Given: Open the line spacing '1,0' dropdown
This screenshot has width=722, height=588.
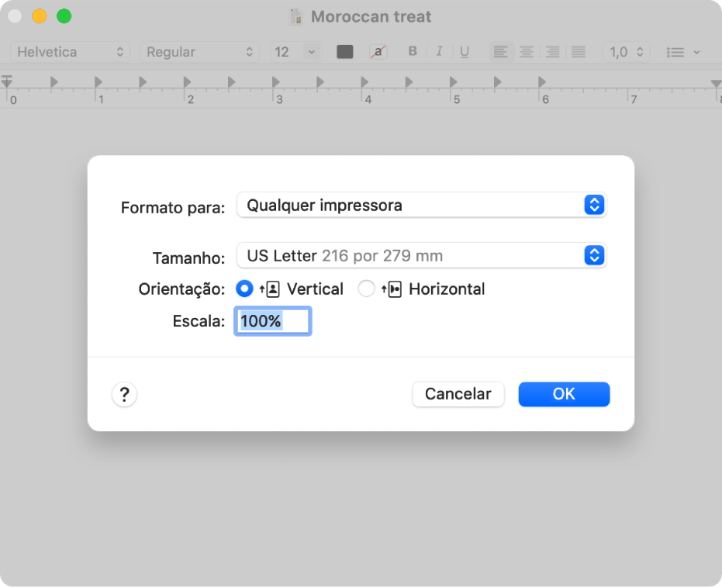Looking at the screenshot, I should (x=628, y=51).
